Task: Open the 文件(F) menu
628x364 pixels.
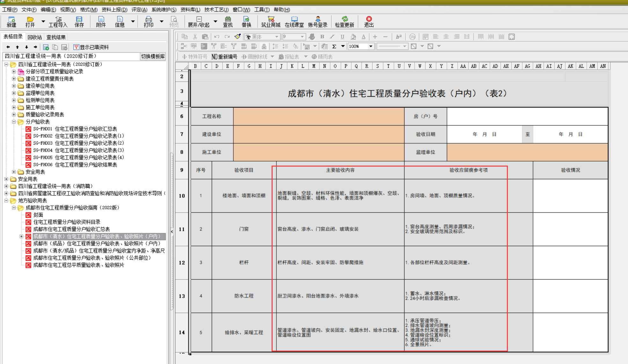Action: (x=29, y=10)
